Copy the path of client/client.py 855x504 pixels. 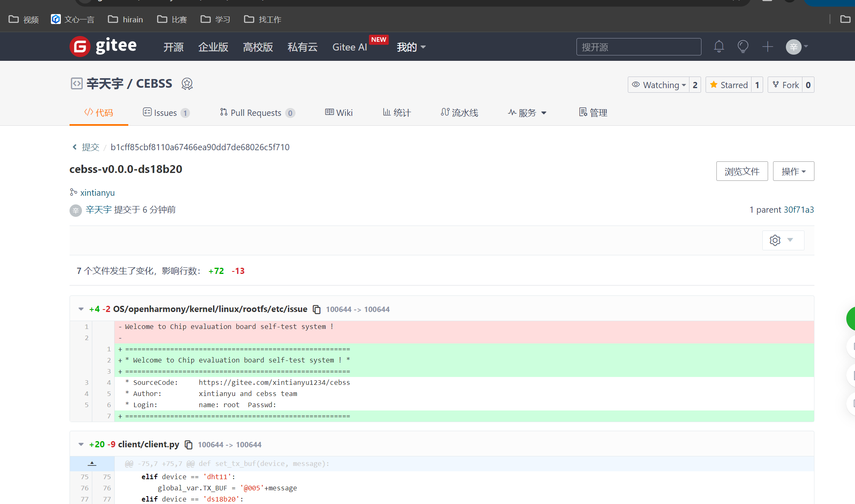click(189, 444)
